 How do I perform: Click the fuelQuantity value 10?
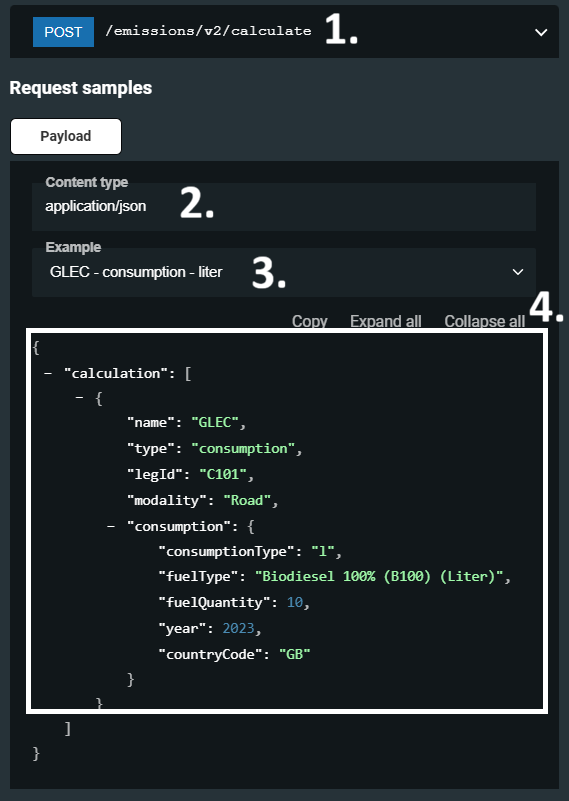click(295, 602)
